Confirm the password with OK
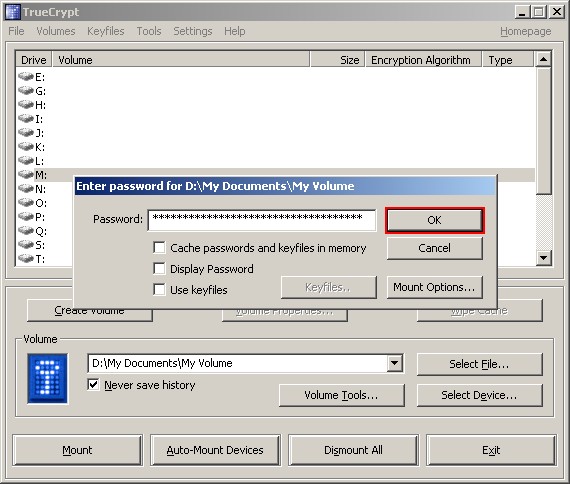 click(x=435, y=220)
